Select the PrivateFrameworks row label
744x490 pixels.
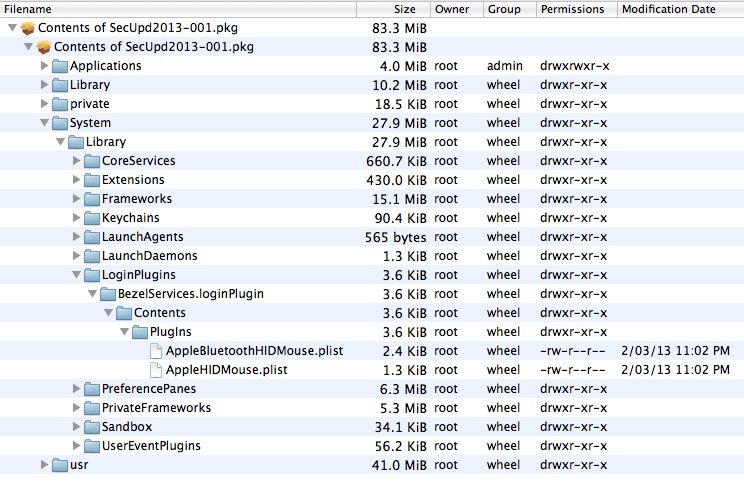click(157, 407)
